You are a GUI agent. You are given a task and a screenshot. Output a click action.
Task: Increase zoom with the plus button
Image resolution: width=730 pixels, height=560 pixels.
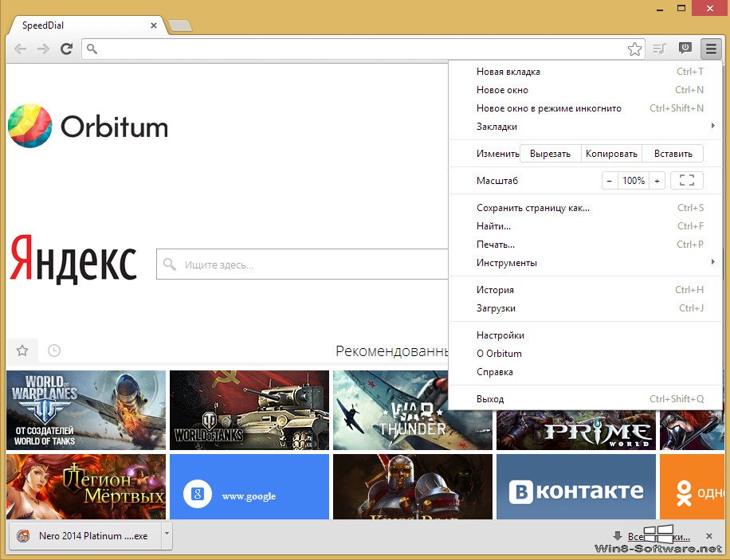click(657, 181)
